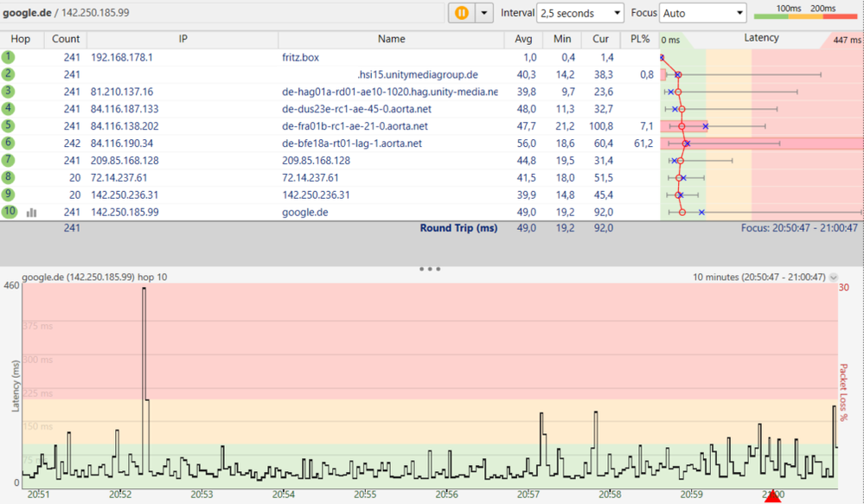Click the Name column header
The width and height of the screenshot is (864, 504).
pyautogui.click(x=391, y=39)
